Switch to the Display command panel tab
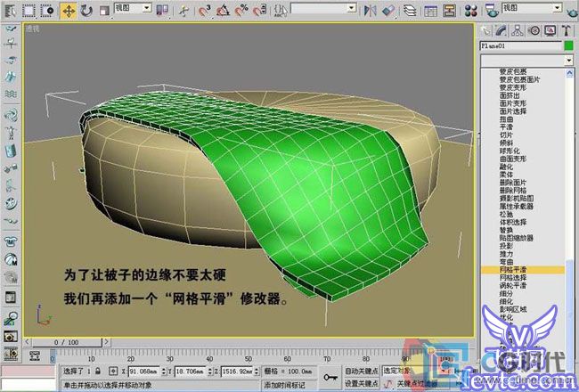The image size is (579, 392). 550,30
